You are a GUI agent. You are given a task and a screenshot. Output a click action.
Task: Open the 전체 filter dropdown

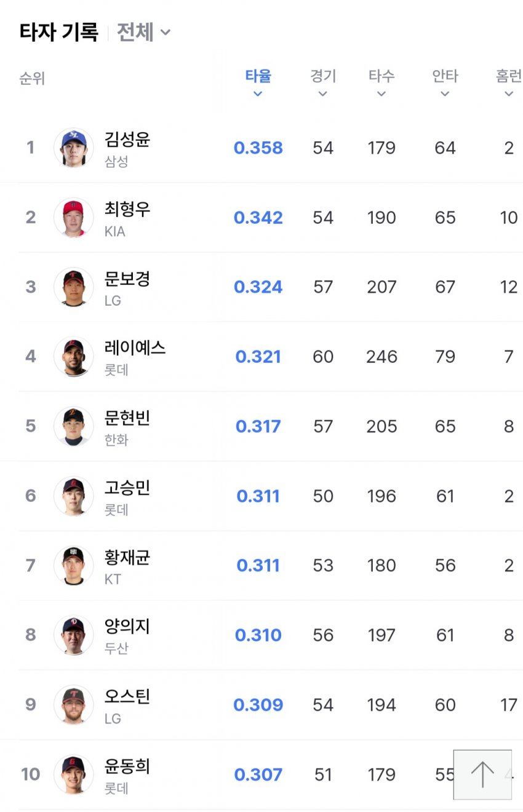pyautogui.click(x=143, y=32)
